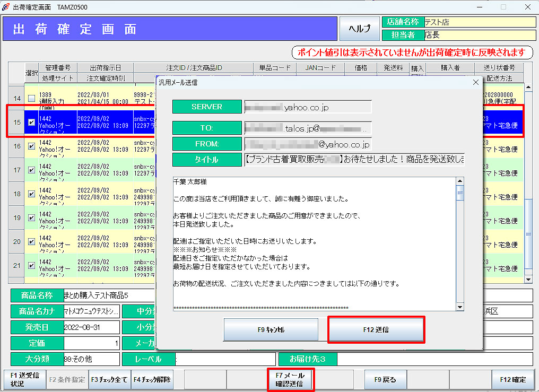Edit the タイトル subject field
The image size is (539, 392).
tap(354, 160)
